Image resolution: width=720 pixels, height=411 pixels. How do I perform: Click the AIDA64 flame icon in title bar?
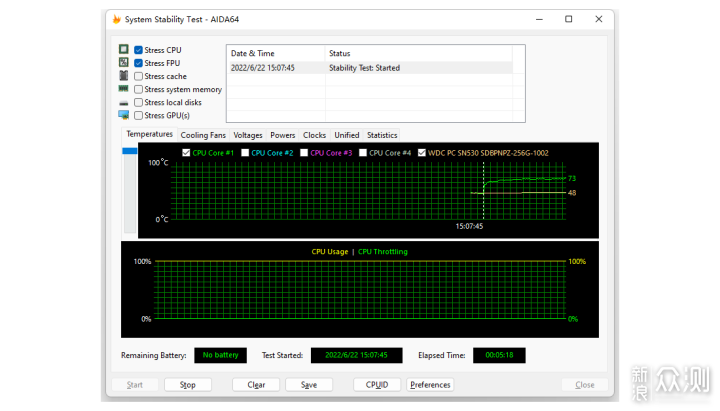[117, 19]
